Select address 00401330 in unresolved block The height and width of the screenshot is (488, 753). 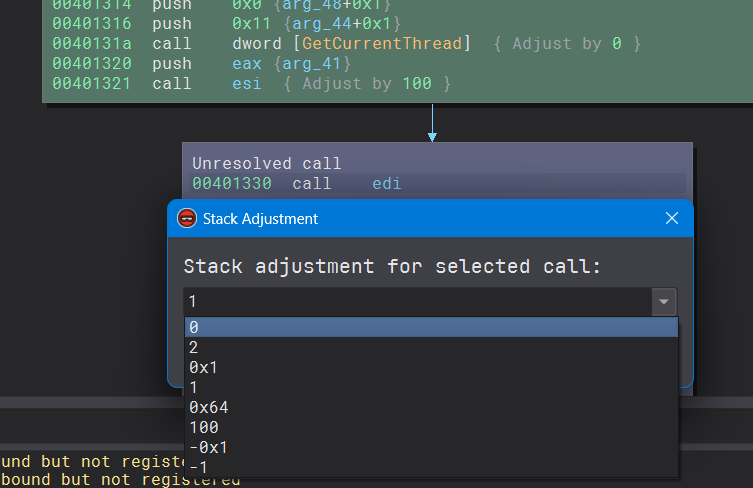click(x=232, y=184)
